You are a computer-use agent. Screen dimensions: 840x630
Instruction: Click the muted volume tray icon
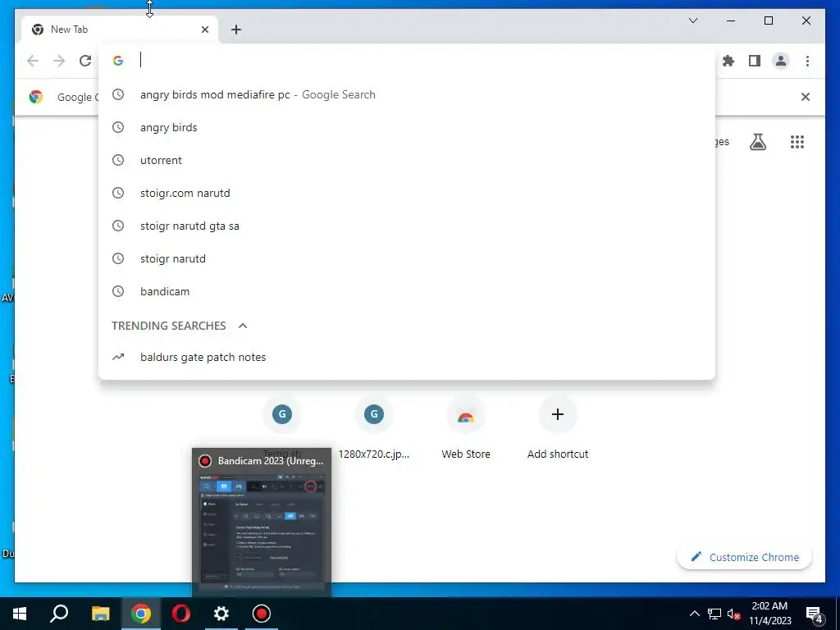pyautogui.click(x=733, y=614)
